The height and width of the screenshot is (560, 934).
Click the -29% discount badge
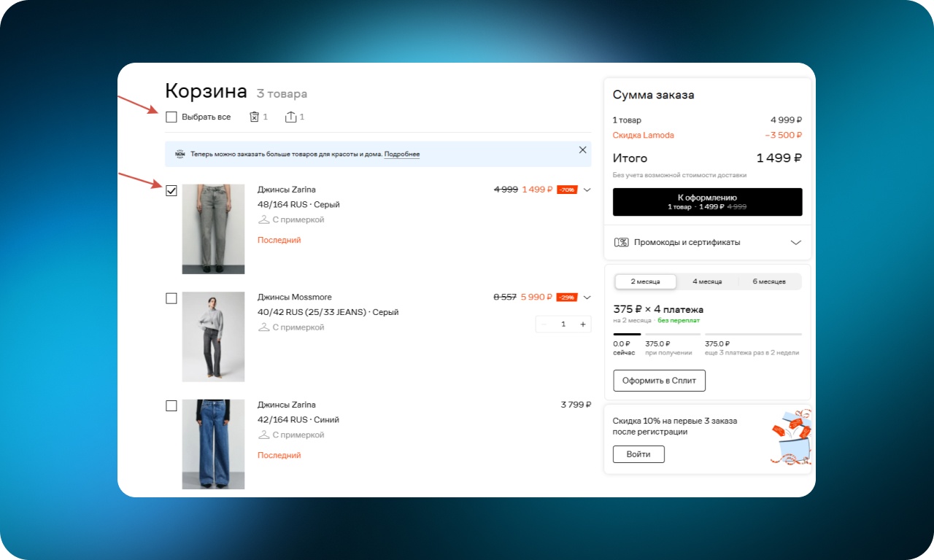pyautogui.click(x=567, y=297)
